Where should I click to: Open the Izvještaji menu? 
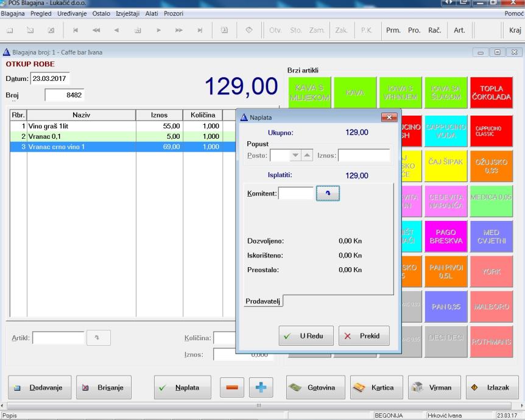pos(127,13)
